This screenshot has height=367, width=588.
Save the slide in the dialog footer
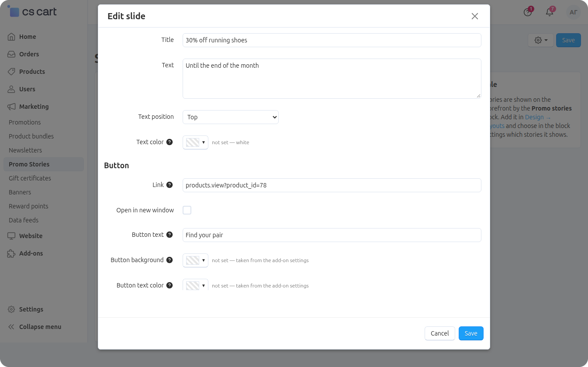471,333
